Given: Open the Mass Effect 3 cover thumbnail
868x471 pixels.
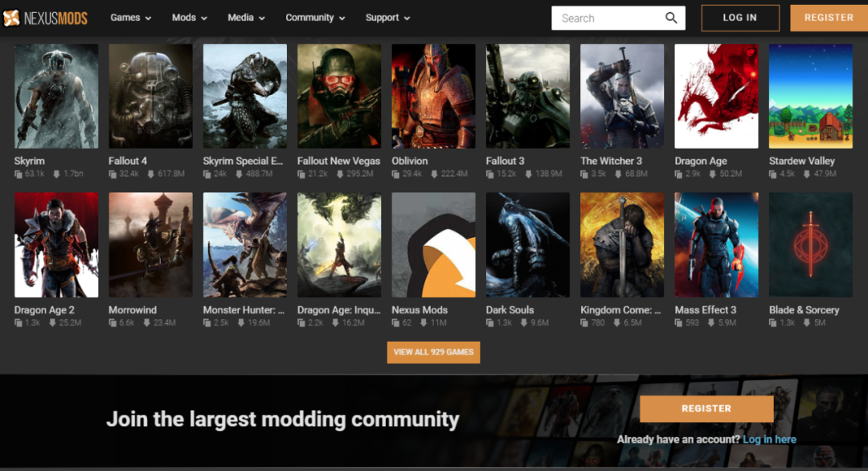Looking at the screenshot, I should 716,244.
